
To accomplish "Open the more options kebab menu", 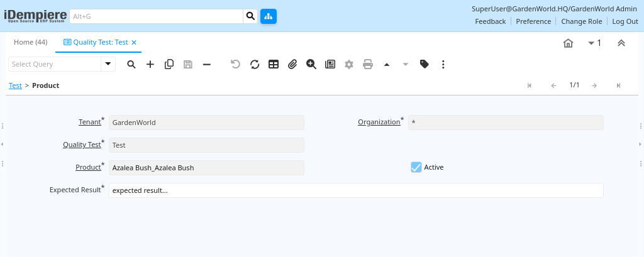I will (x=443, y=64).
